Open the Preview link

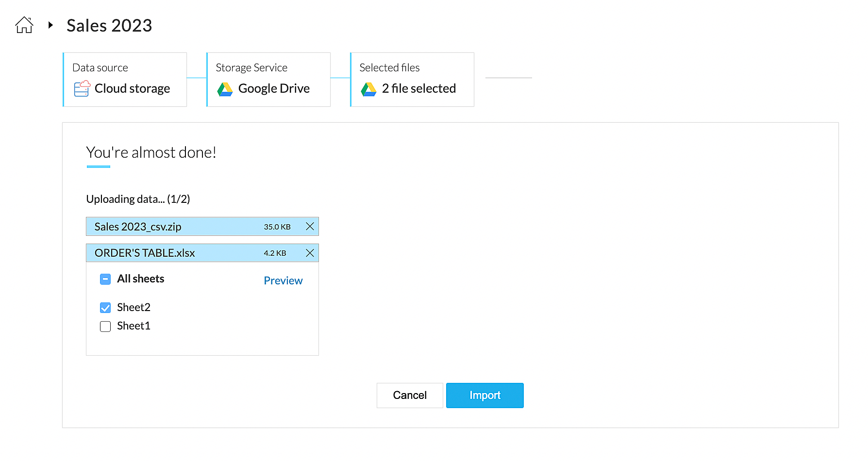283,280
